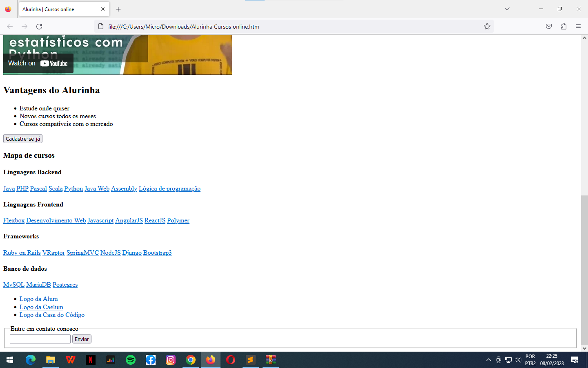Change input language POR PTB2
The height and width of the screenshot is (368, 588).
[530, 360]
